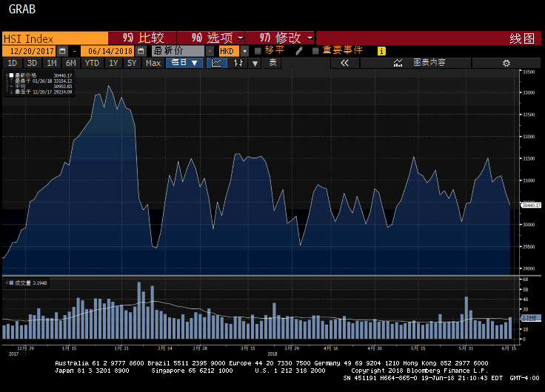Select the 3D range tab
545x392 pixels.
[32, 63]
